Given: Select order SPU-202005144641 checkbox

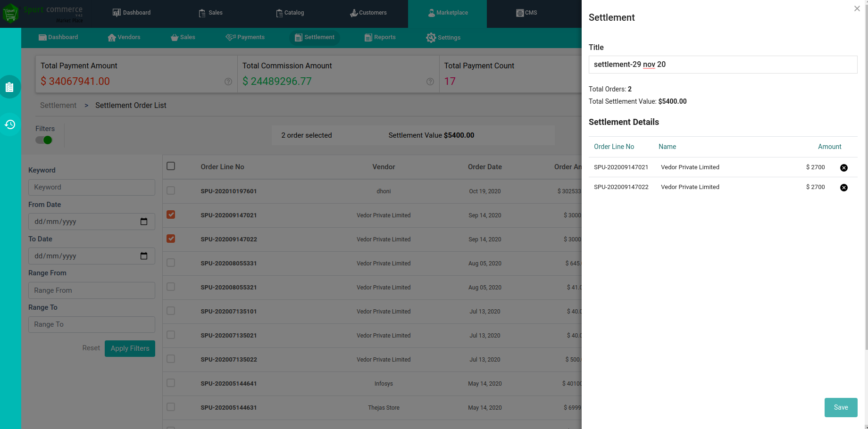Looking at the screenshot, I should pyautogui.click(x=171, y=383).
